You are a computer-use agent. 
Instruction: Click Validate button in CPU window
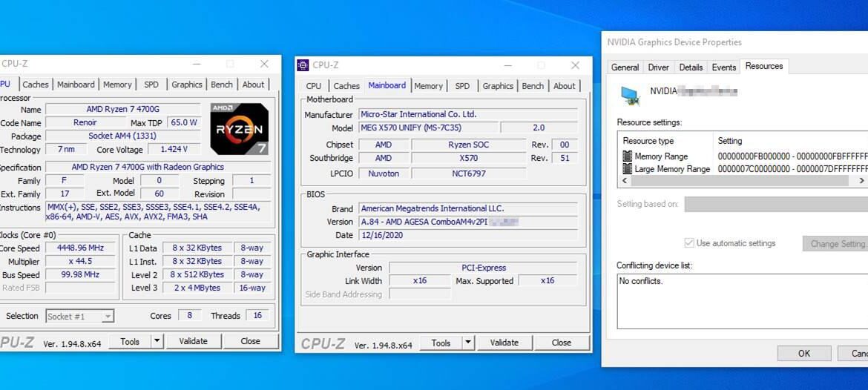193,341
